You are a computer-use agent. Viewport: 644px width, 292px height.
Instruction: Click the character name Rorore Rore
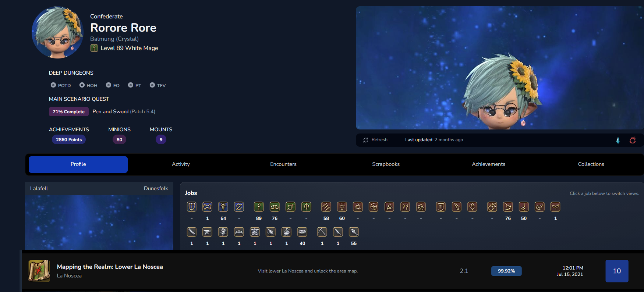(x=123, y=28)
